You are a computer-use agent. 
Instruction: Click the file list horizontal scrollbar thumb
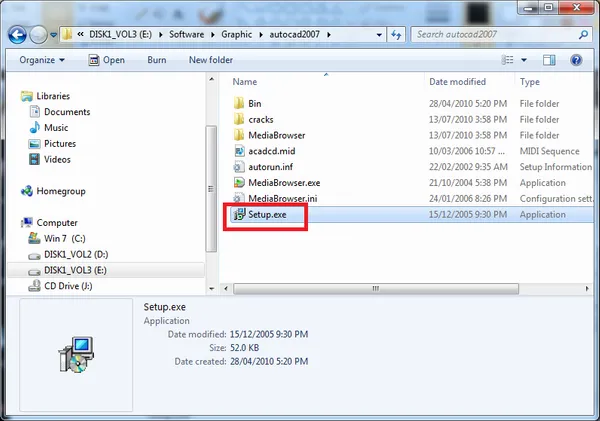click(x=376, y=289)
